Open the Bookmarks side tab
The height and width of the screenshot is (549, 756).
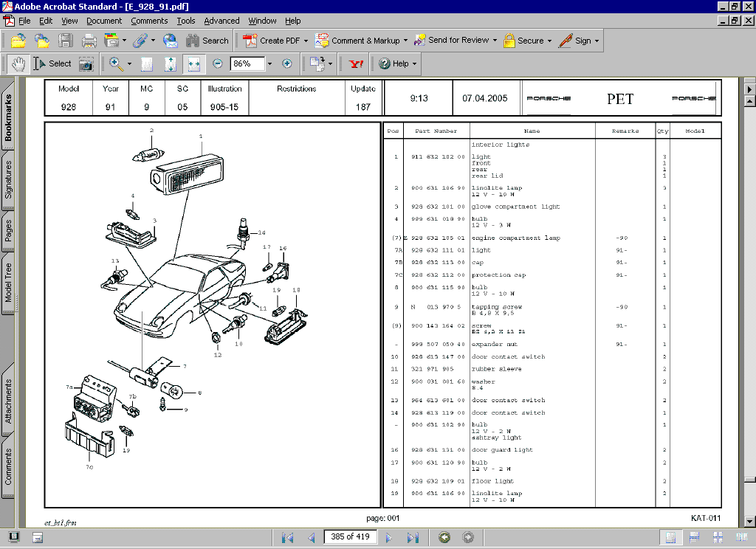pos(8,116)
